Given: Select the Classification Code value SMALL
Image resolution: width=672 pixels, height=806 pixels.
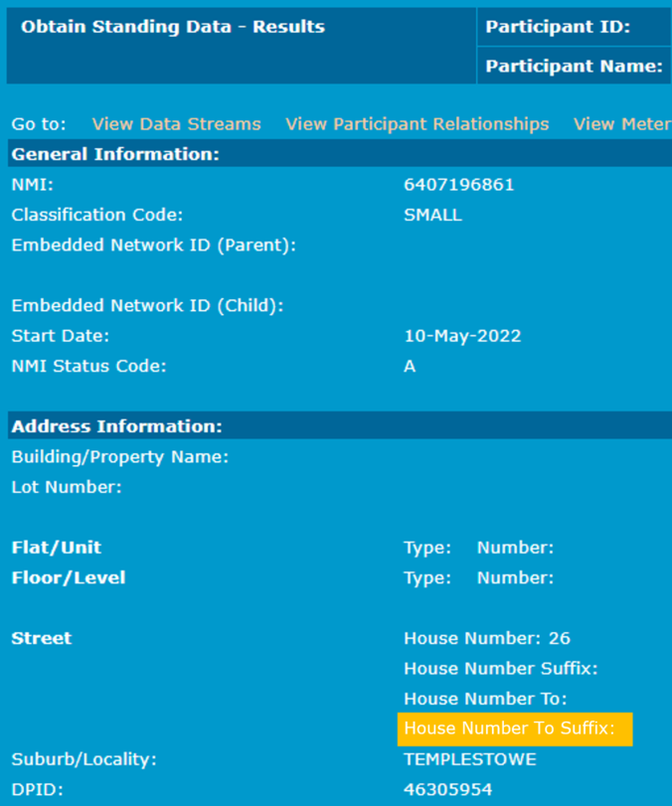Looking at the screenshot, I should pos(432,215).
